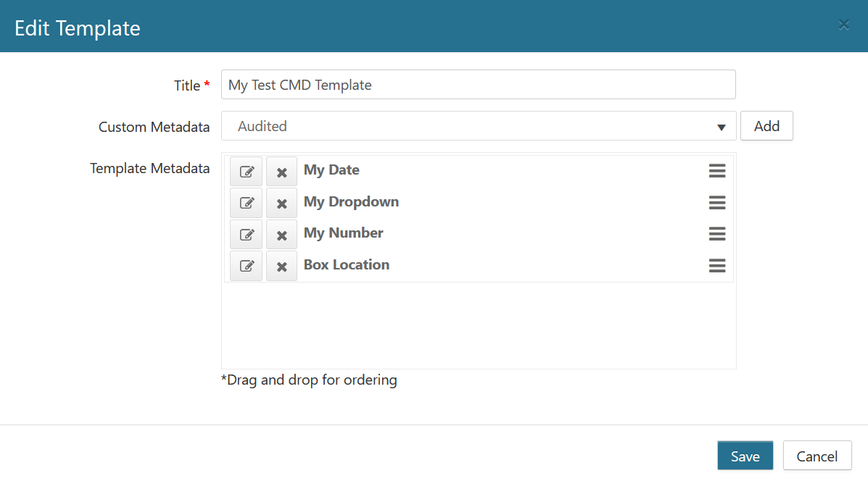
Task: Click the My Dropdown drag handle
Action: 716,203
